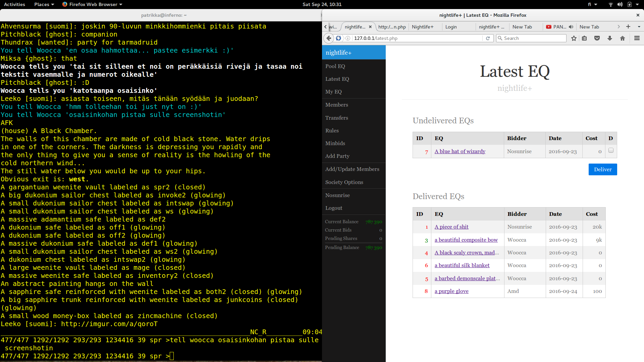Open Members in the sidebar
This screenshot has width=644, height=362.
pos(336,105)
